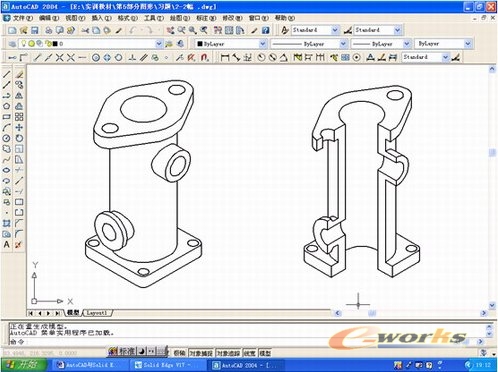Expand the Standard text style dropdown
Screen dimensions: 498x372
click(x=315, y=30)
